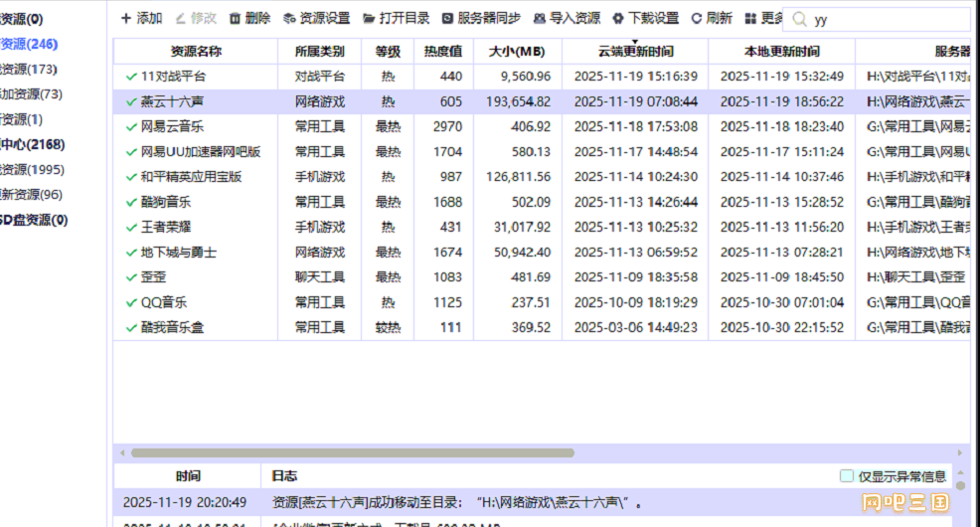The image size is (980, 527).
Task: Select the 11对战平台 resource name
Action: point(173,77)
